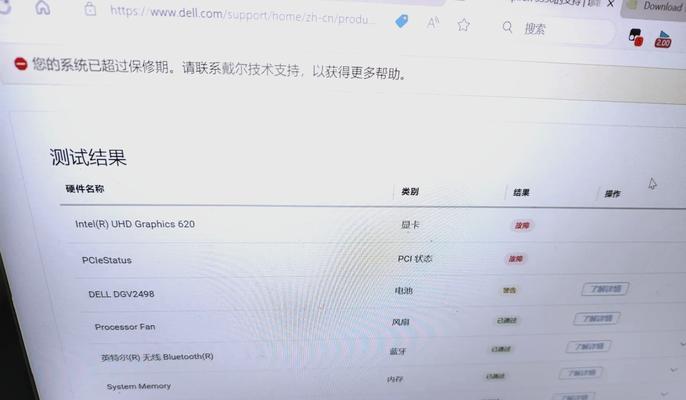Click the 内存 category cell

pyautogui.click(x=395, y=379)
